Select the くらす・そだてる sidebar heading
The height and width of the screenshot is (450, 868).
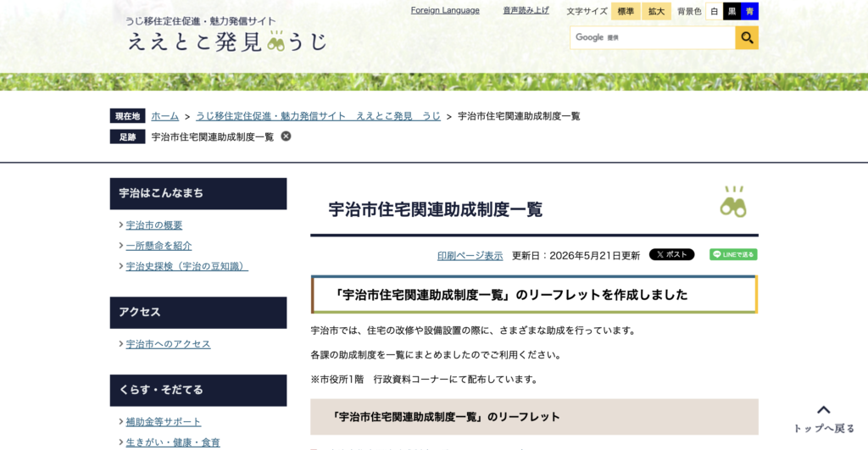point(198,390)
